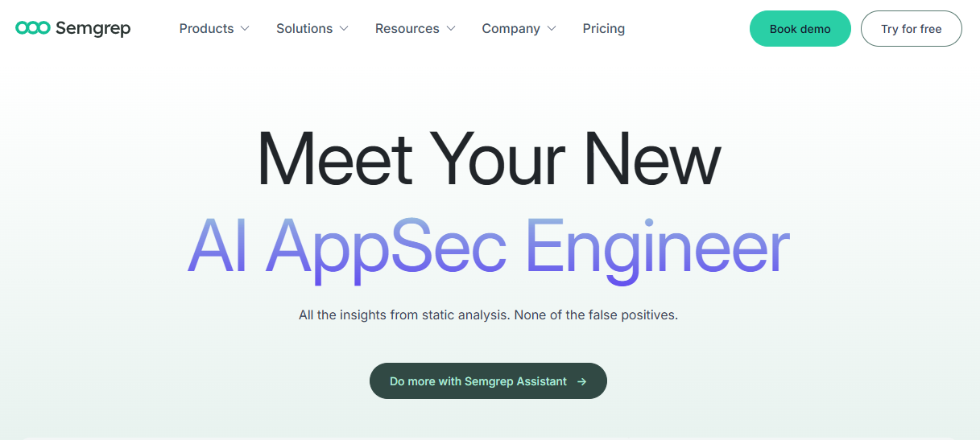This screenshot has height=440, width=980.
Task: Click the "Meet Your New" headline
Action: point(488,158)
